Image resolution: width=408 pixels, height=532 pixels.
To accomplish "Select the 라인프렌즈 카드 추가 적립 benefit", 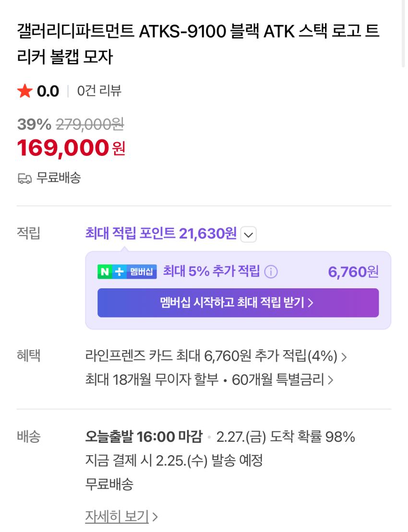I will click(x=211, y=356).
